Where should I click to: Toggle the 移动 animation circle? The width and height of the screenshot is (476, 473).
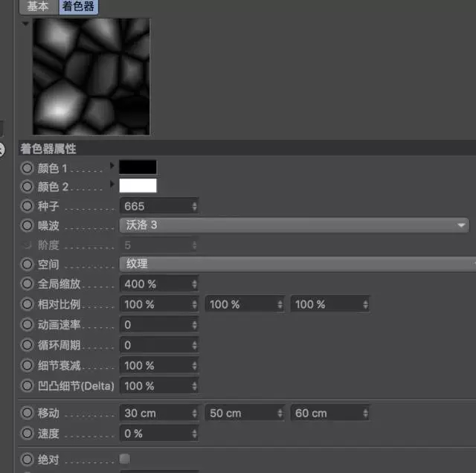click(x=27, y=413)
